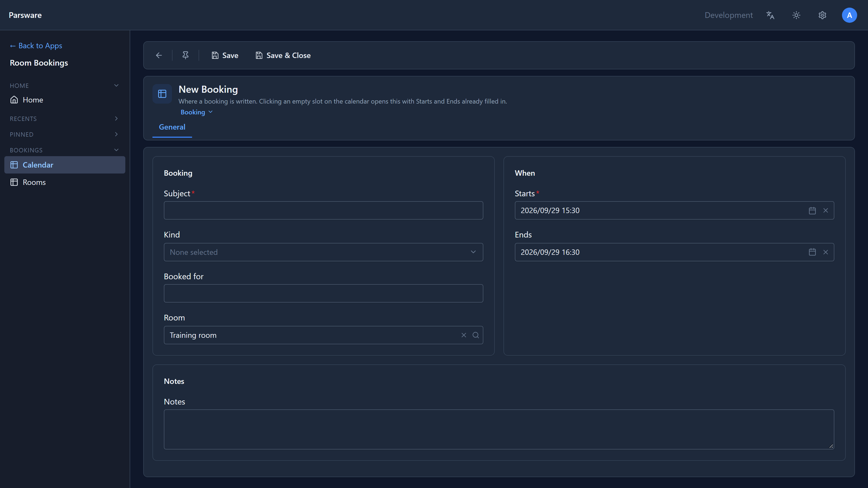Clear the Ends date value

(x=825, y=252)
